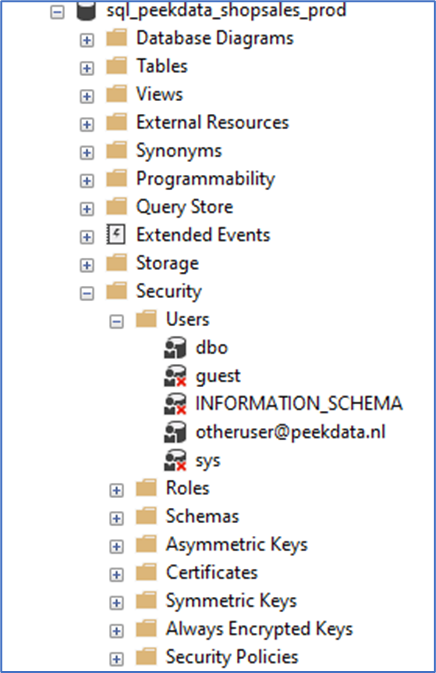Click the Extended Events lightning icon

116,235
